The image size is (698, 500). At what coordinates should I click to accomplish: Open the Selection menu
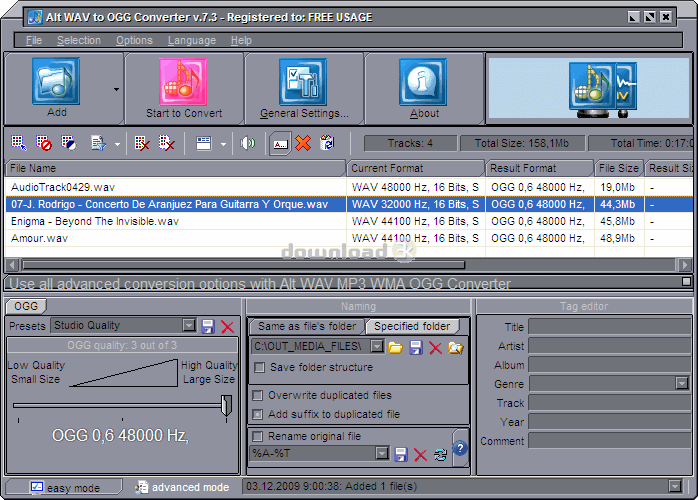tap(79, 41)
